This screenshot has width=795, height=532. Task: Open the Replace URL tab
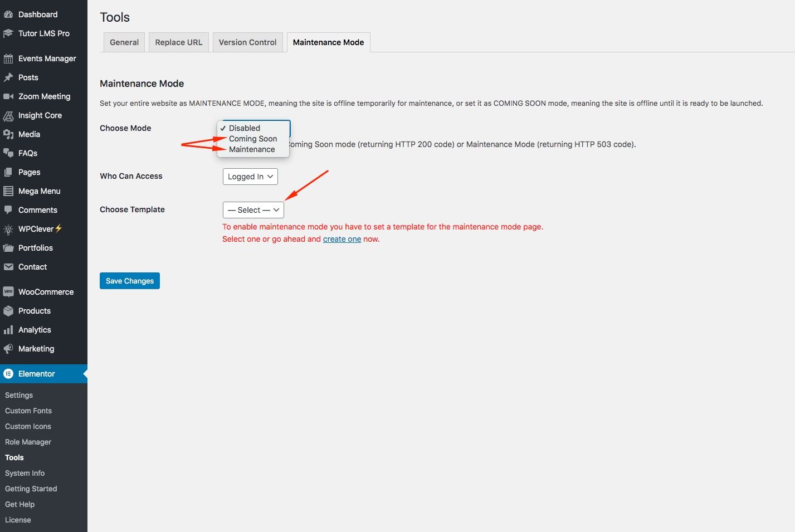[x=178, y=42]
